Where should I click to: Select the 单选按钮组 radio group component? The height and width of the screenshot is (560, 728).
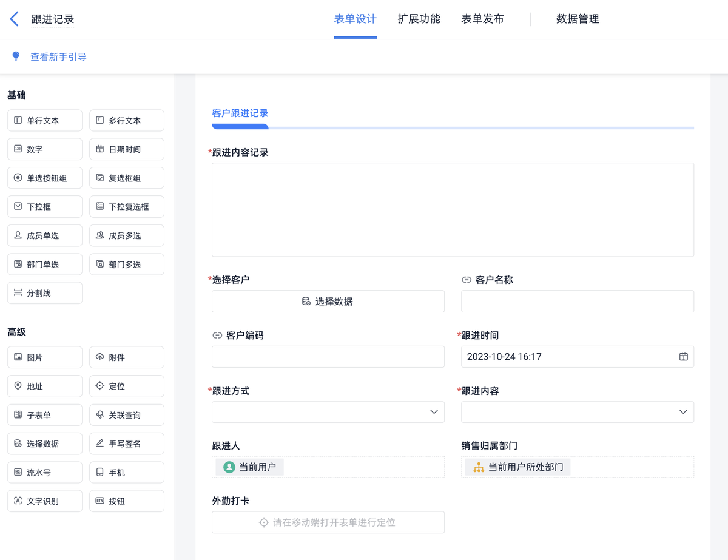point(45,178)
